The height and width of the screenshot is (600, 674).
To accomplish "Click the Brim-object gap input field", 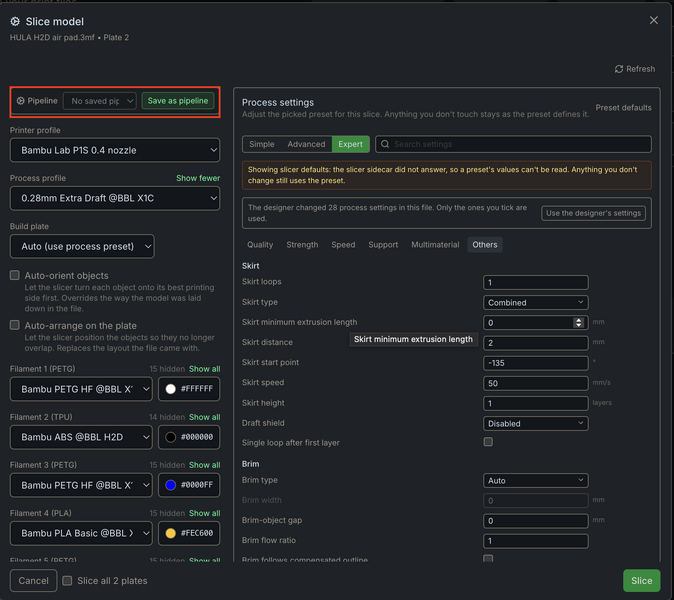I will (x=536, y=521).
